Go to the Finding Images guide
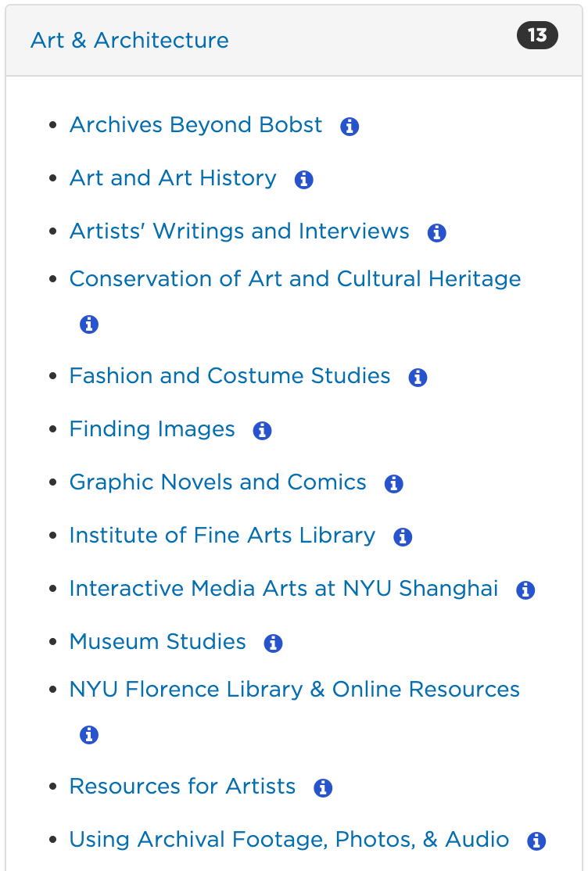Image resolution: width=588 pixels, height=871 pixels. [x=152, y=429]
